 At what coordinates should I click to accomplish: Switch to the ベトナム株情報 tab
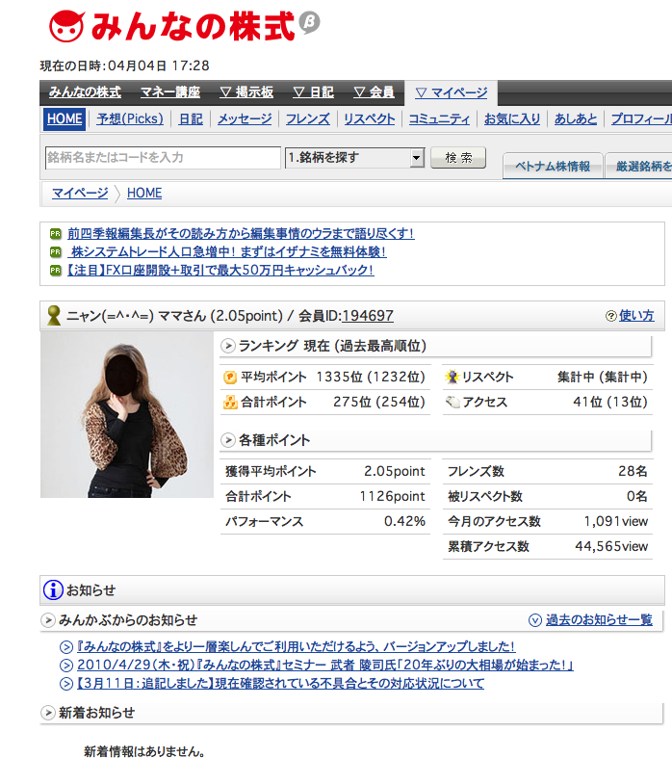[553, 166]
